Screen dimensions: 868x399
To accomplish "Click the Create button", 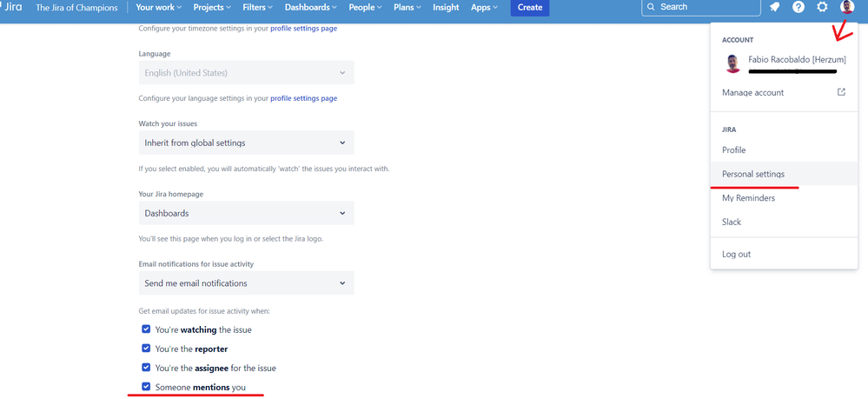I will pyautogui.click(x=530, y=7).
